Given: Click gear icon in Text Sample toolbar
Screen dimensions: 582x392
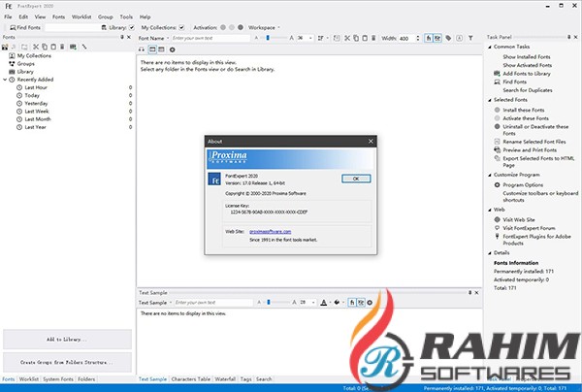Looking at the screenshot, I should click(x=370, y=303).
